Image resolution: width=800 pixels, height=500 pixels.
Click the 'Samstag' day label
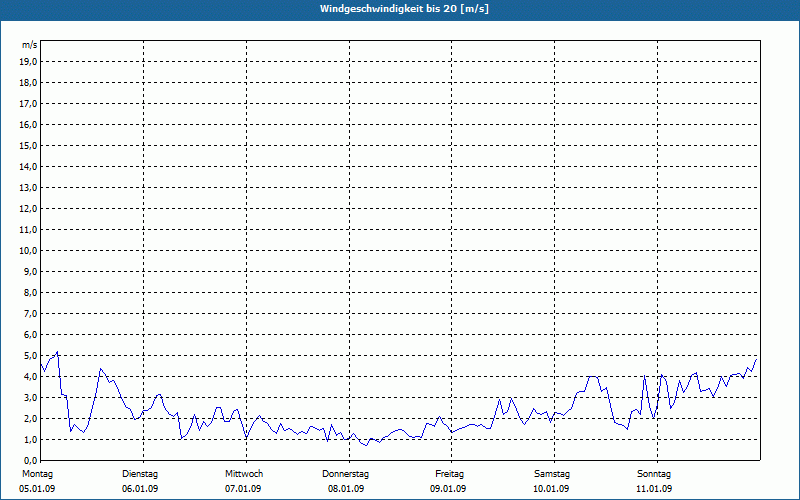coord(552,474)
